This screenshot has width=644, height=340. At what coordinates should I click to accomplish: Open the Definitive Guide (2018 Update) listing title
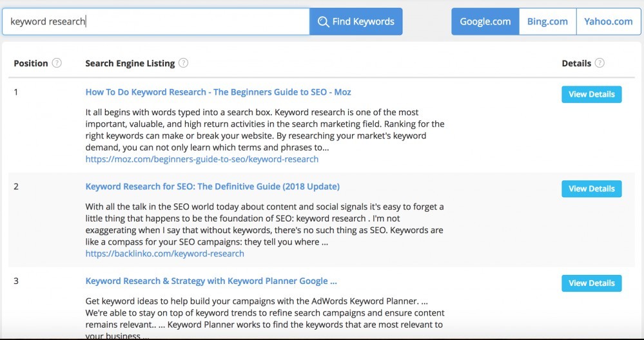tap(212, 187)
